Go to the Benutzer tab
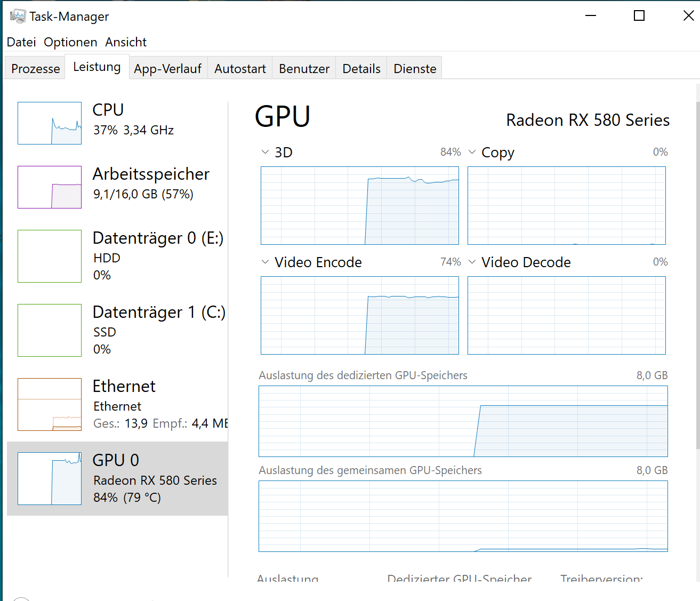 point(304,69)
